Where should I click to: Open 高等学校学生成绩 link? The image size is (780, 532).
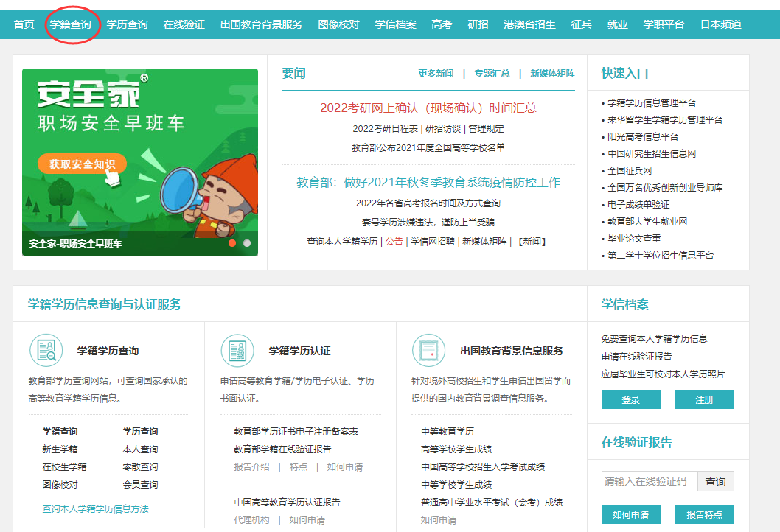pyautogui.click(x=456, y=449)
